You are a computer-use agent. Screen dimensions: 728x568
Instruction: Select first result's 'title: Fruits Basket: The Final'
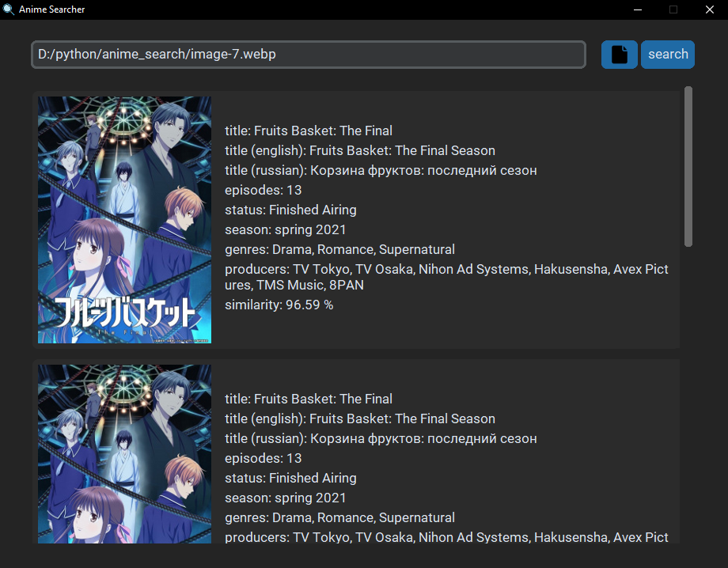click(x=309, y=131)
